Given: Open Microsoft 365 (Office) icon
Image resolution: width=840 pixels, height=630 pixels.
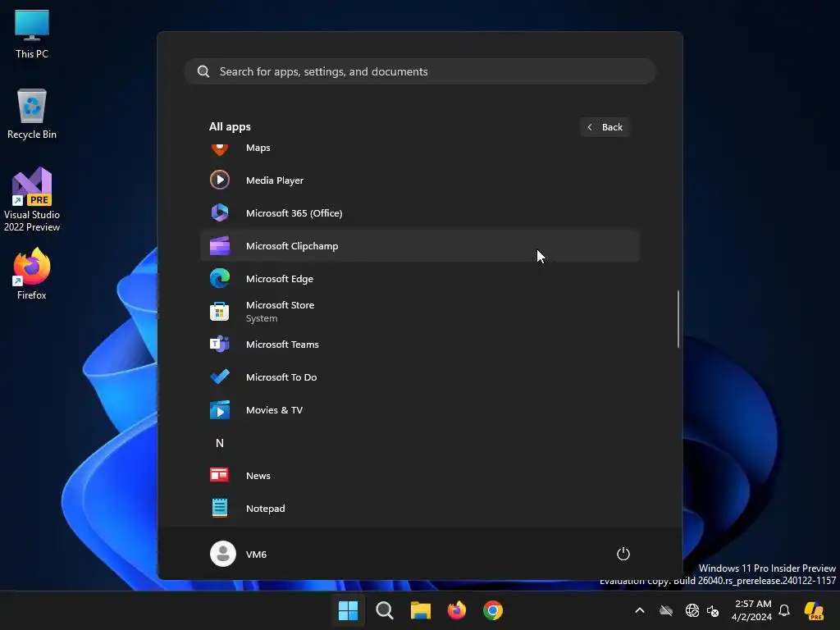Looking at the screenshot, I should (x=220, y=212).
